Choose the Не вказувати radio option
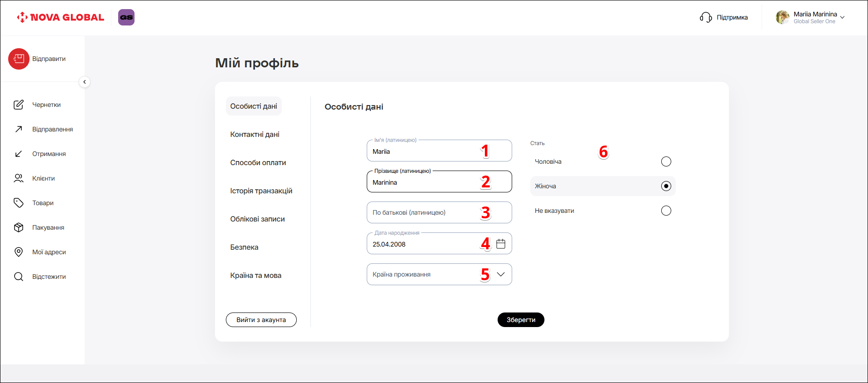Viewport: 868px width, 383px height. click(x=666, y=211)
